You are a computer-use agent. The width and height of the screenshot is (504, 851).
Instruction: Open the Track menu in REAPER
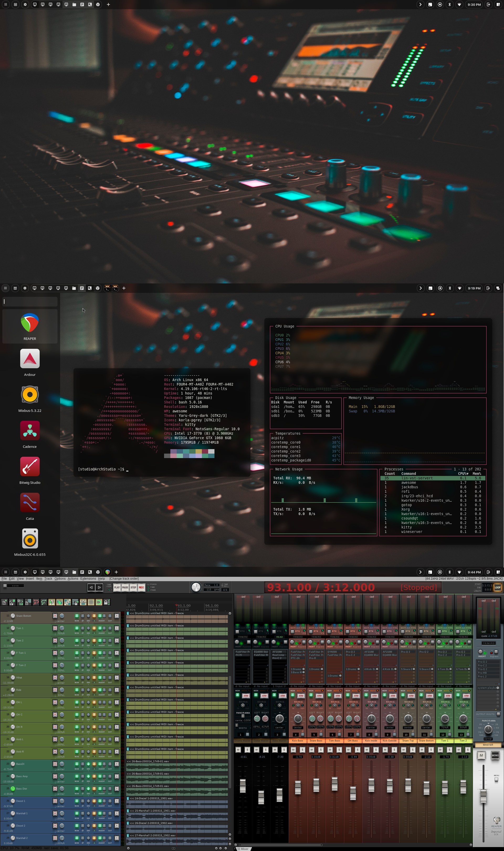point(48,579)
